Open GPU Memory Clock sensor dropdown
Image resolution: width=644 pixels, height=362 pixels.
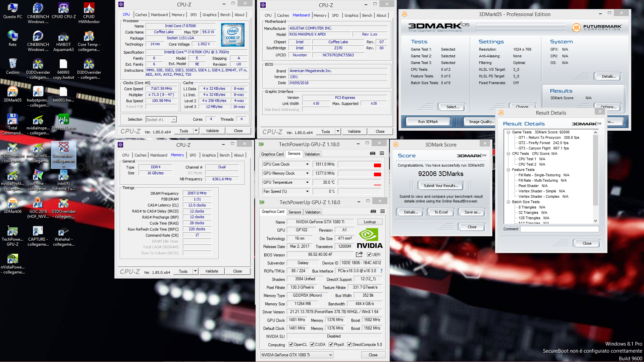(x=286, y=173)
